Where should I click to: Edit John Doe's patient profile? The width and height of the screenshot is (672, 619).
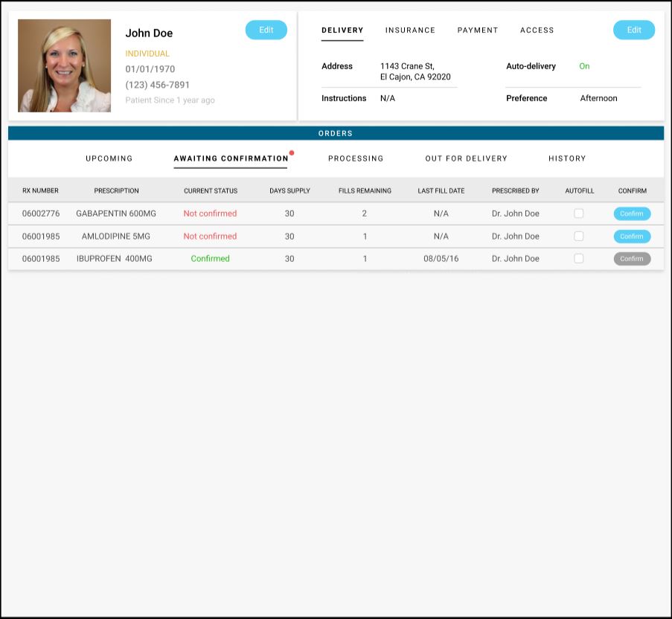coord(266,30)
